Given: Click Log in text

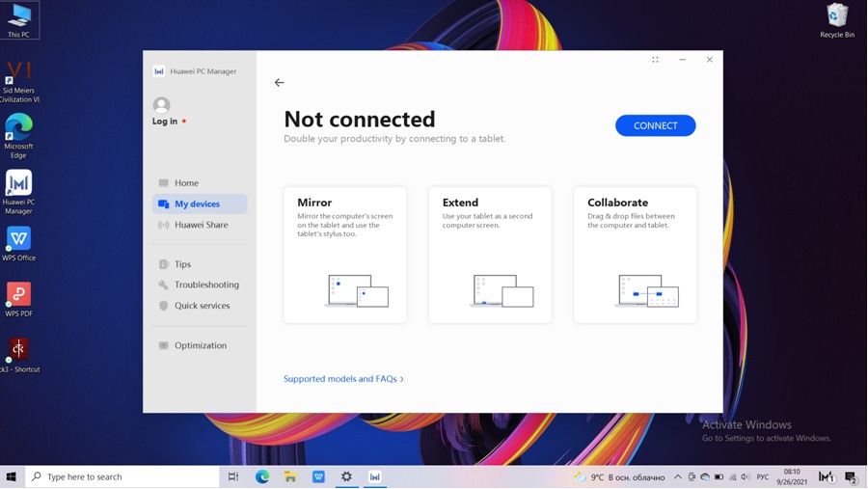Looking at the screenshot, I should pyautogui.click(x=165, y=122).
